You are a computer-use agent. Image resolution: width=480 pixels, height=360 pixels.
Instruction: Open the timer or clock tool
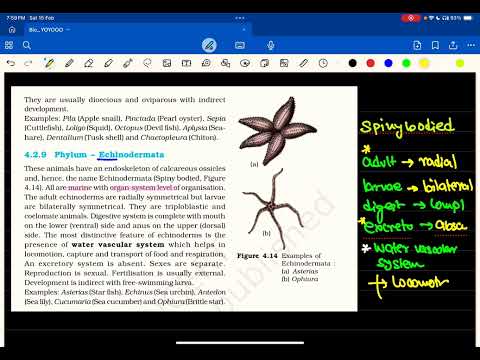point(323,63)
